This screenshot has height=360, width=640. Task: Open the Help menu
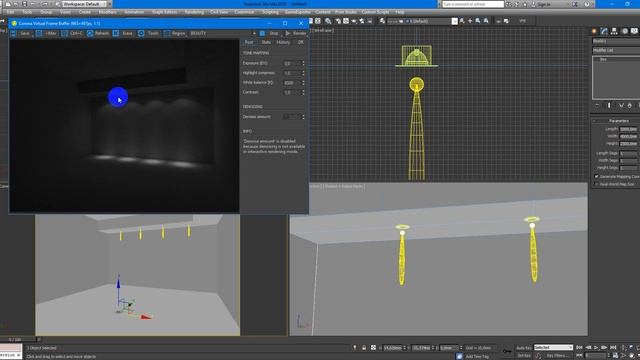pos(400,12)
